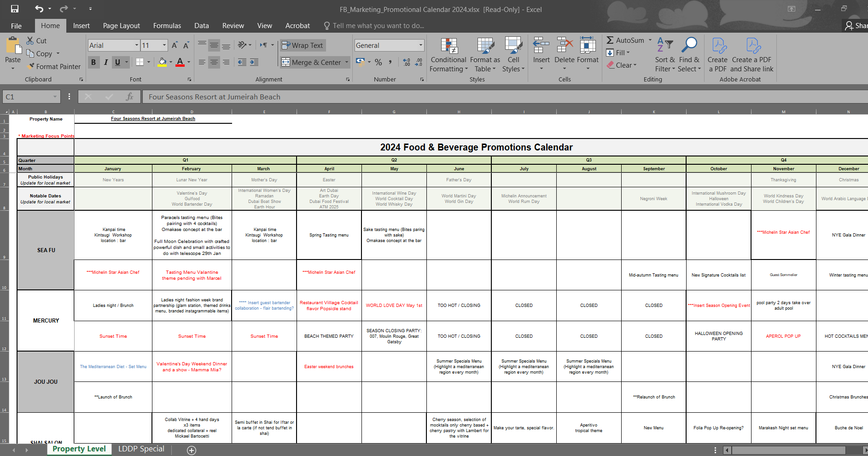Decrease the cell indent
This screenshot has height=456, width=868.
click(x=242, y=62)
